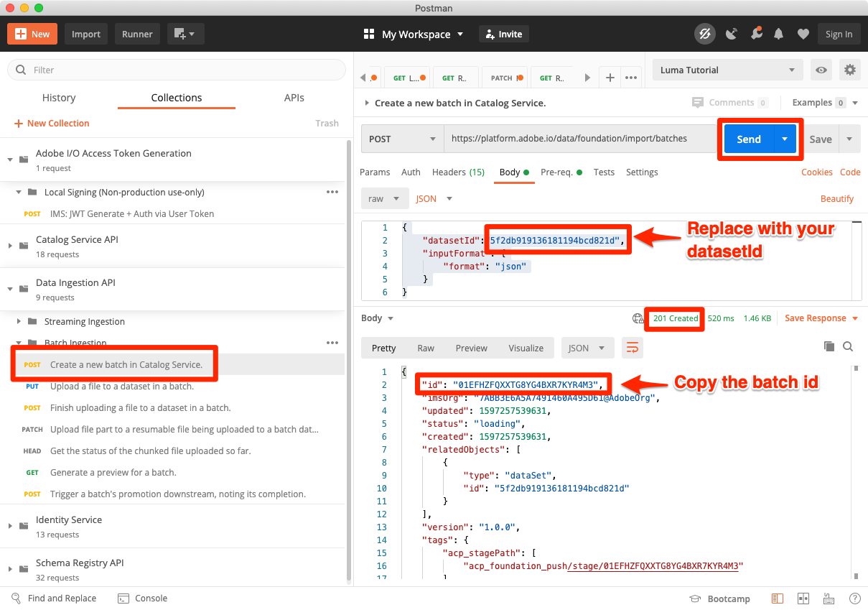Switch response view to Raw
The height and width of the screenshot is (610, 868).
click(x=426, y=348)
